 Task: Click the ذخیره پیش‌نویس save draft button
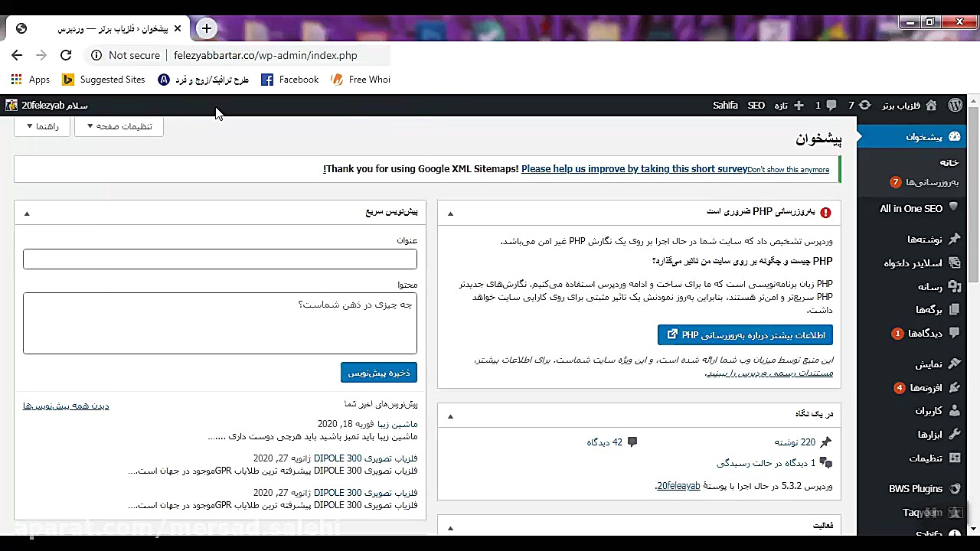378,373
